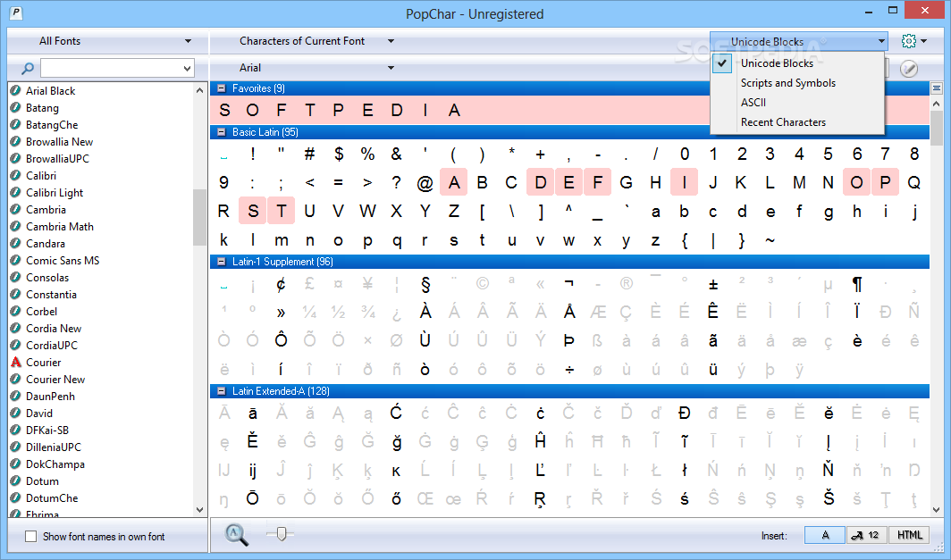Select the Batang font

click(x=42, y=108)
